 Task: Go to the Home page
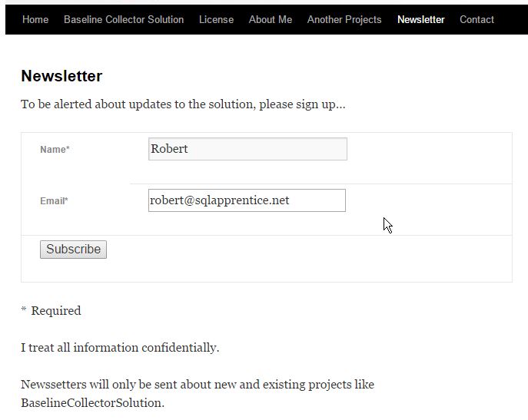pyautogui.click(x=35, y=19)
